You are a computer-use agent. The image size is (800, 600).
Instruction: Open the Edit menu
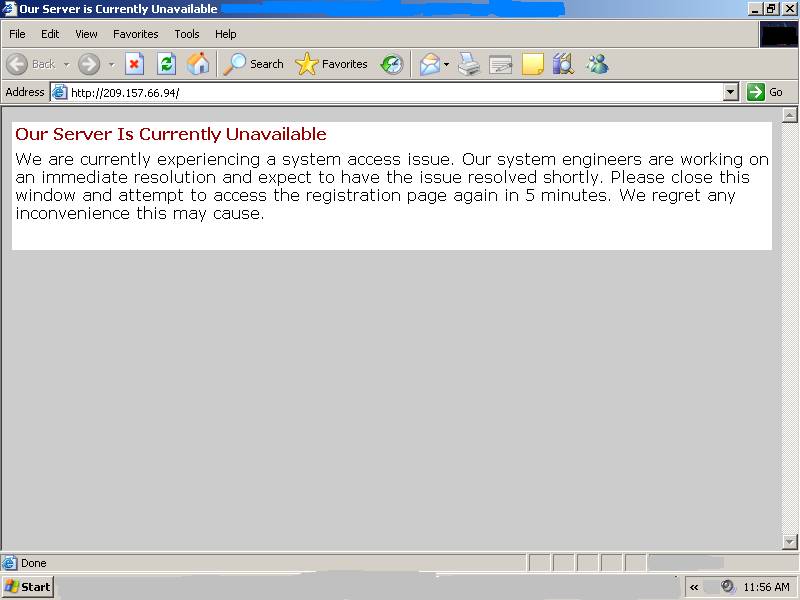[50, 34]
